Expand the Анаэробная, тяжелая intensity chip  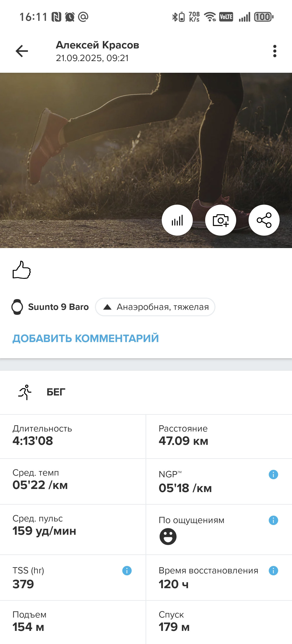[x=155, y=307]
